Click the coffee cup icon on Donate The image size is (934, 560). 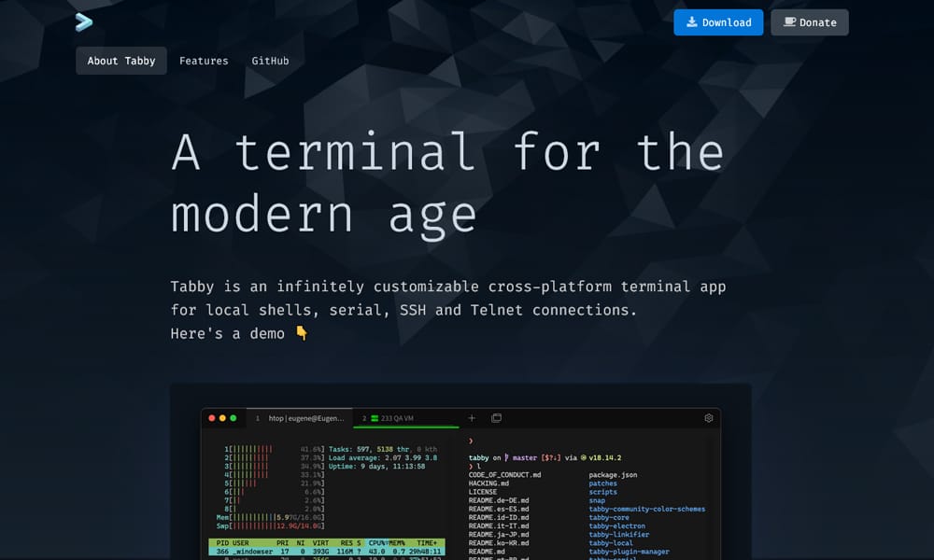(x=789, y=22)
